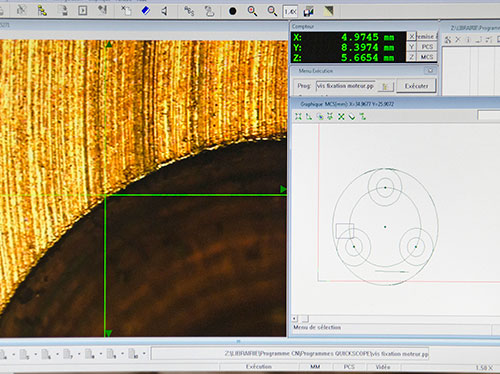
Task: Close the Menu Exécution panel
Action: tap(430, 70)
